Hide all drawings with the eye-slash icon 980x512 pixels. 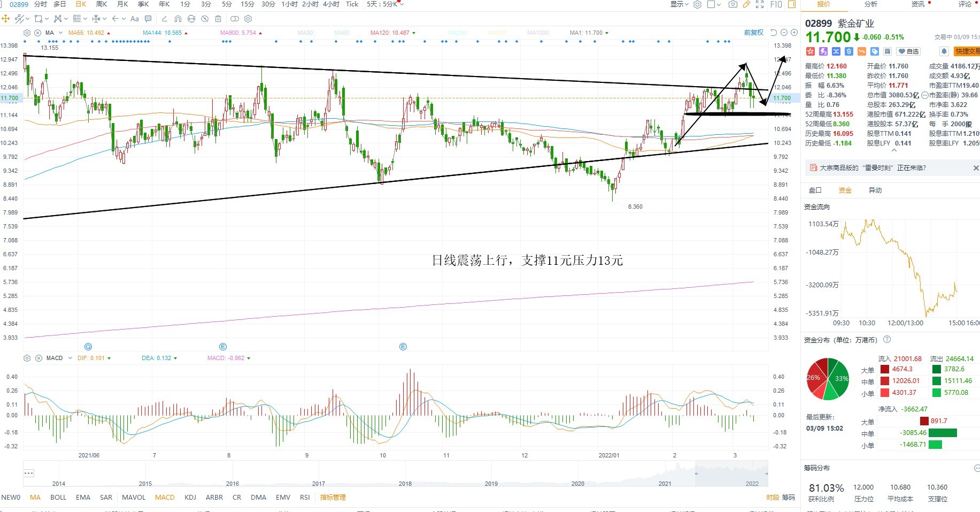pyautogui.click(x=205, y=19)
